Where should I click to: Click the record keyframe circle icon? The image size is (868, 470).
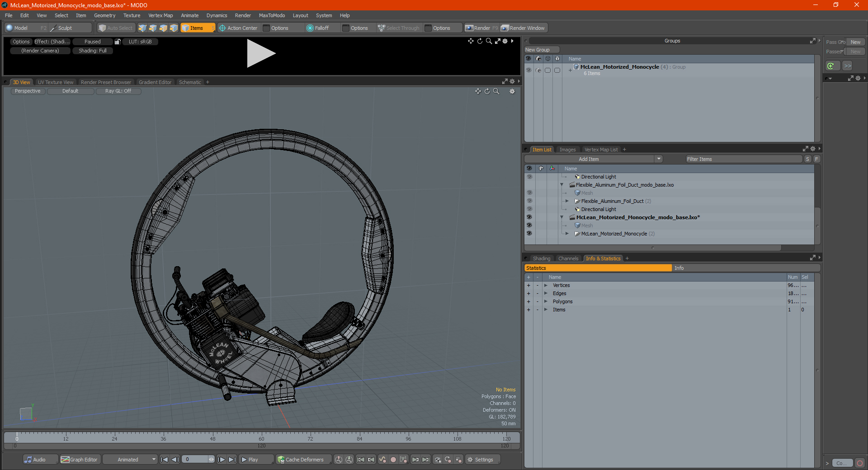coord(393,460)
